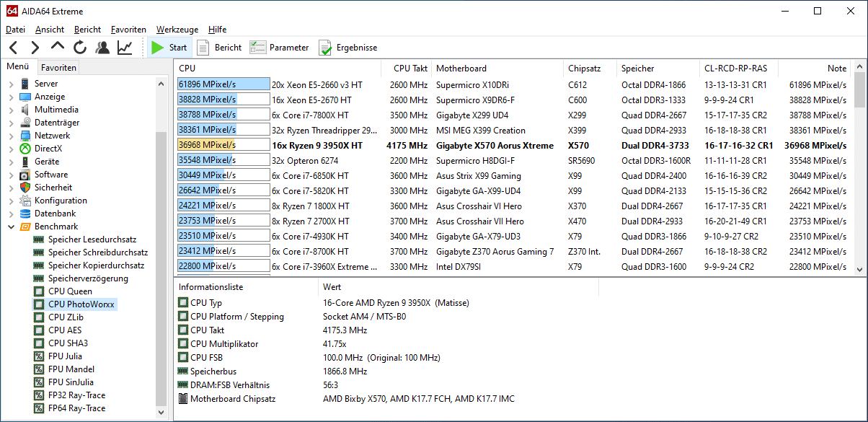Go back with the left arrow icon
Image resolution: width=868 pixels, height=422 pixels.
14,48
